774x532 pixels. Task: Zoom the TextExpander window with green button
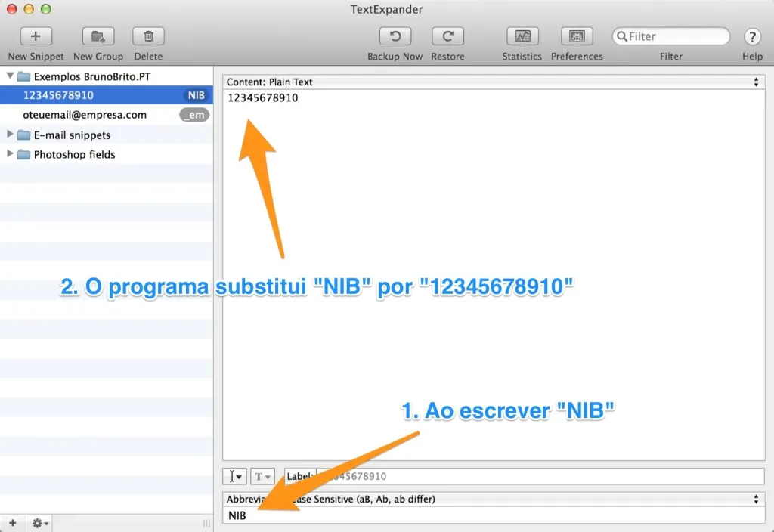[x=45, y=9]
